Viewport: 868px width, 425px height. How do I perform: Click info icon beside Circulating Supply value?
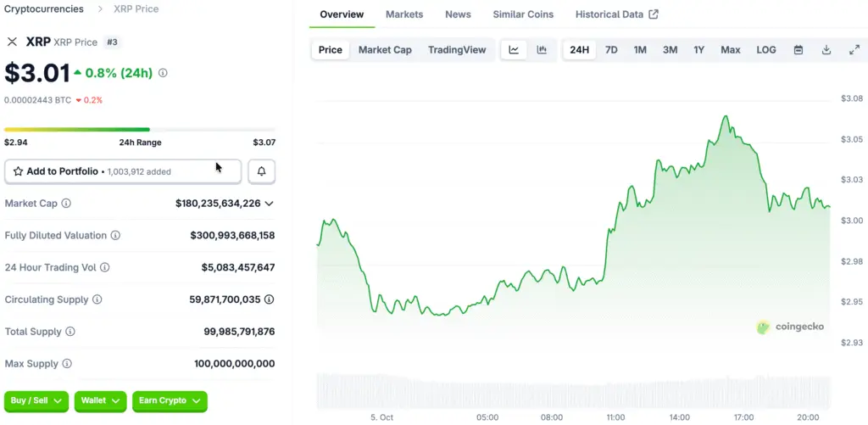pyautogui.click(x=269, y=299)
